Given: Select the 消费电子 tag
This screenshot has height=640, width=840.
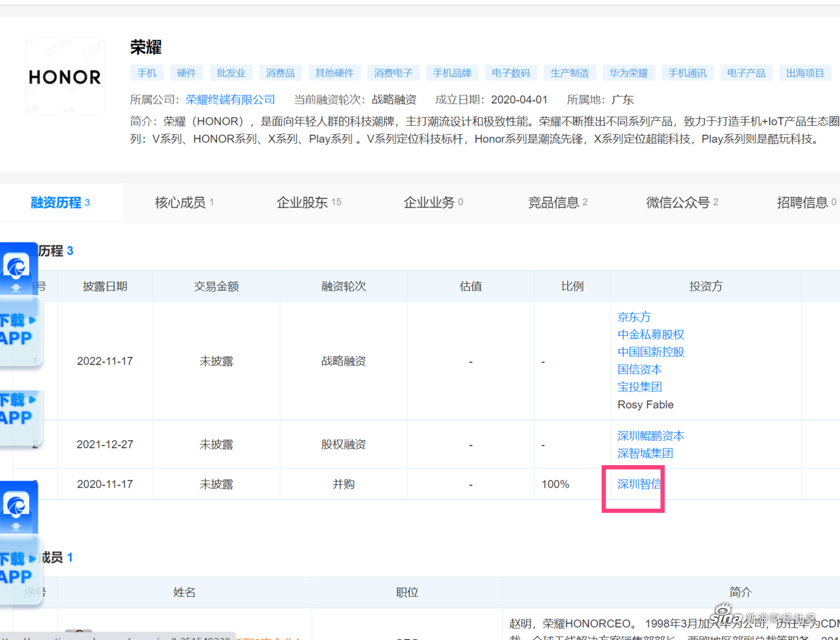Looking at the screenshot, I should (x=393, y=73).
